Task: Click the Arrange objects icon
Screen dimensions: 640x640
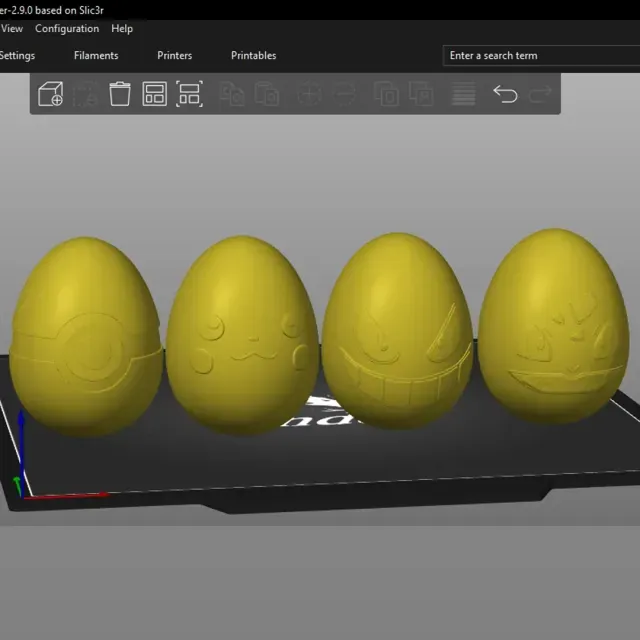Action: [155, 94]
